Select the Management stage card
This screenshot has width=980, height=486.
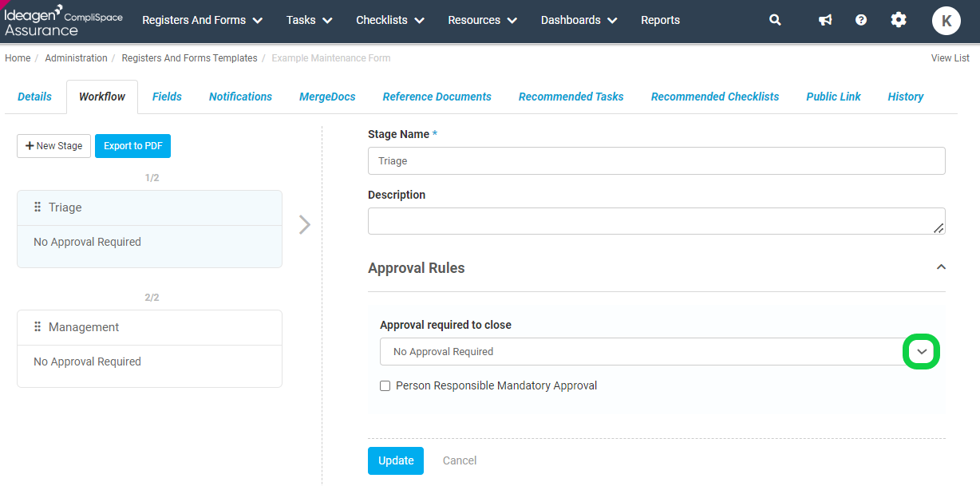[x=149, y=349]
